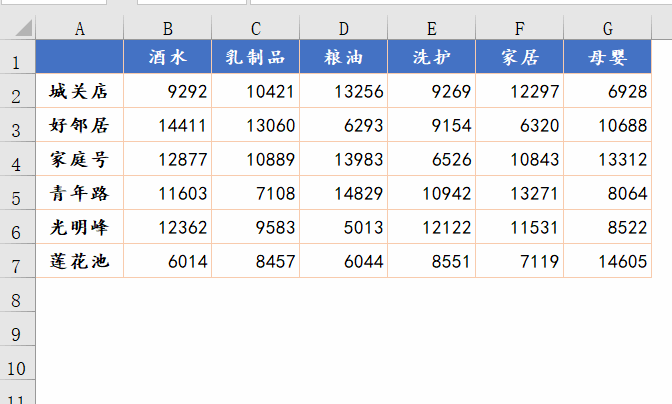Click the 酒水 header cell
This screenshot has height=404, width=672.
click(167, 58)
